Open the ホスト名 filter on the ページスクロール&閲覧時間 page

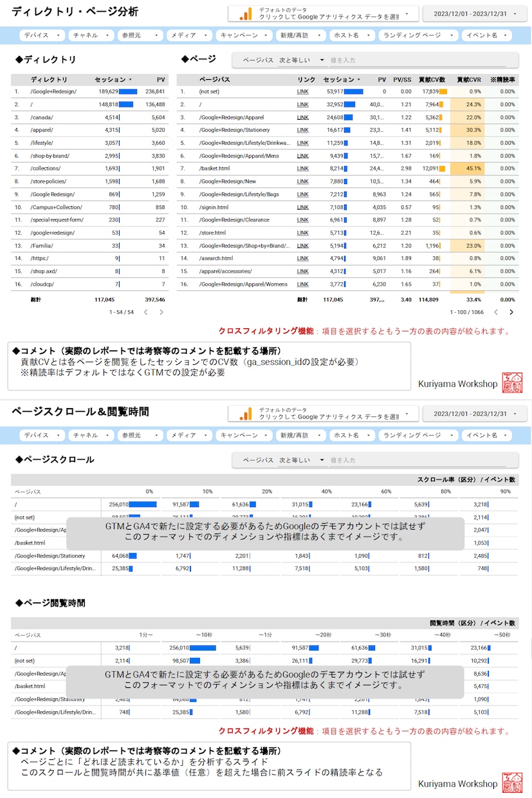(x=352, y=435)
